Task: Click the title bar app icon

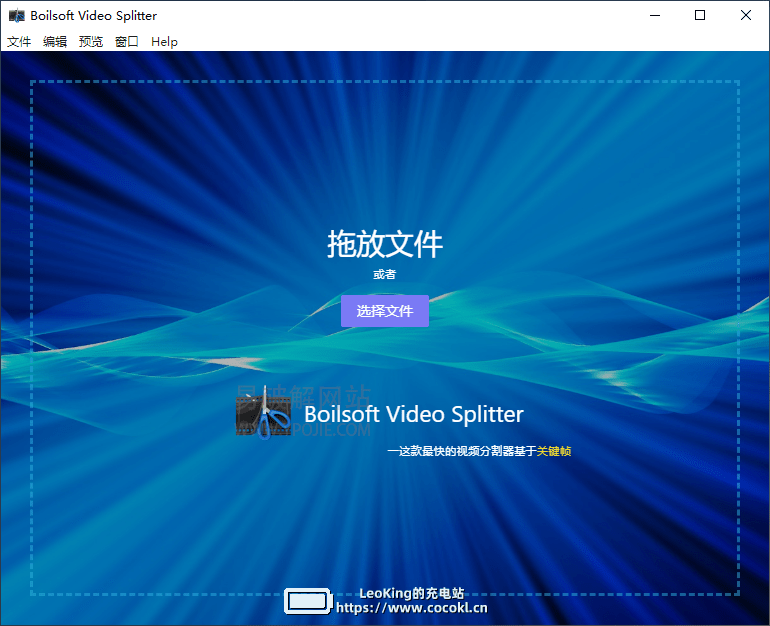Action: [17, 16]
